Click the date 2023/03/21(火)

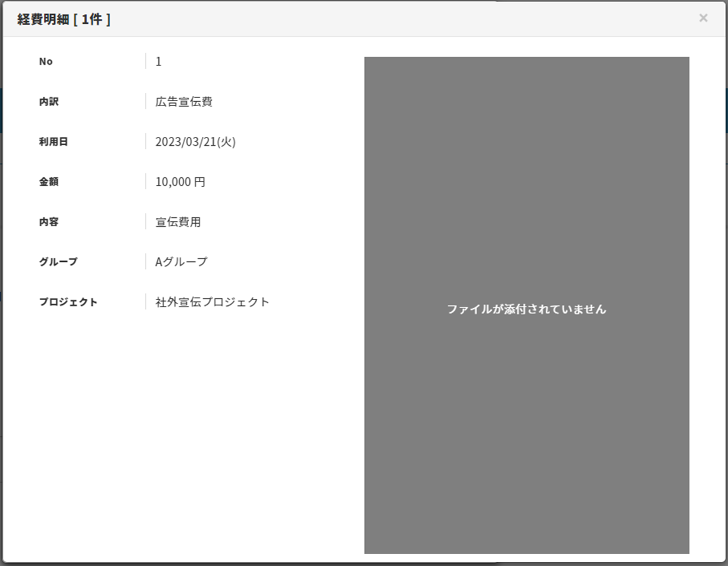tap(195, 142)
